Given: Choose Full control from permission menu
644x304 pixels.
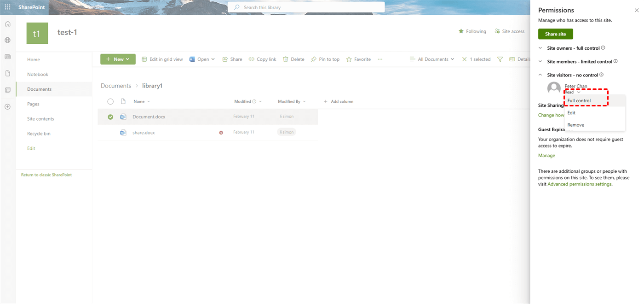Looking at the screenshot, I should coord(595,100).
